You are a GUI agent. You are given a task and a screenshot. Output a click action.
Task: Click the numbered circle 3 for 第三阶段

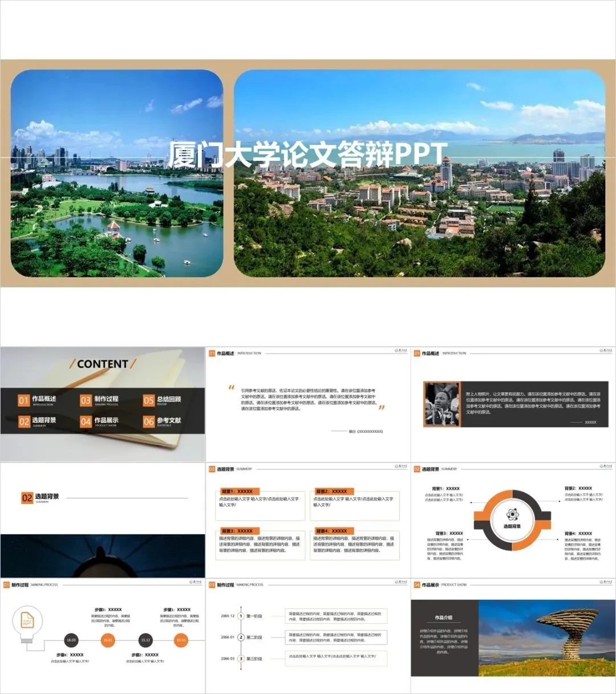click(241, 659)
